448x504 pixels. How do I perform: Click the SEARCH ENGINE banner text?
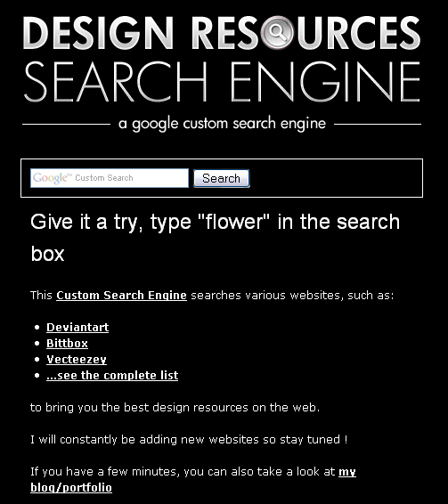tap(222, 82)
